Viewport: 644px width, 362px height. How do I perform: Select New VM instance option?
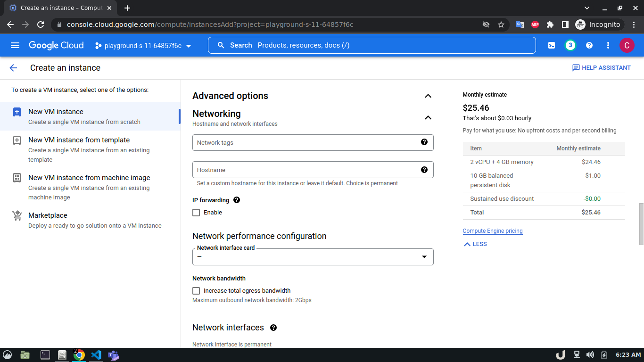90,116
